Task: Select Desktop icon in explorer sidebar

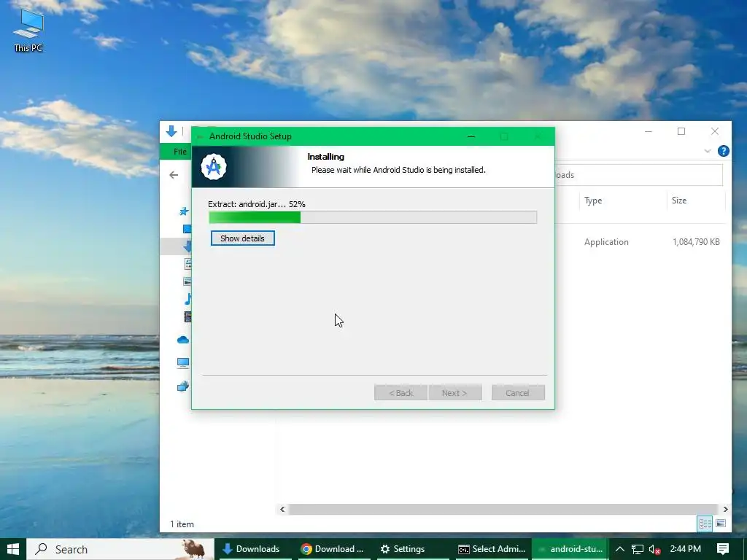Action: (187, 228)
